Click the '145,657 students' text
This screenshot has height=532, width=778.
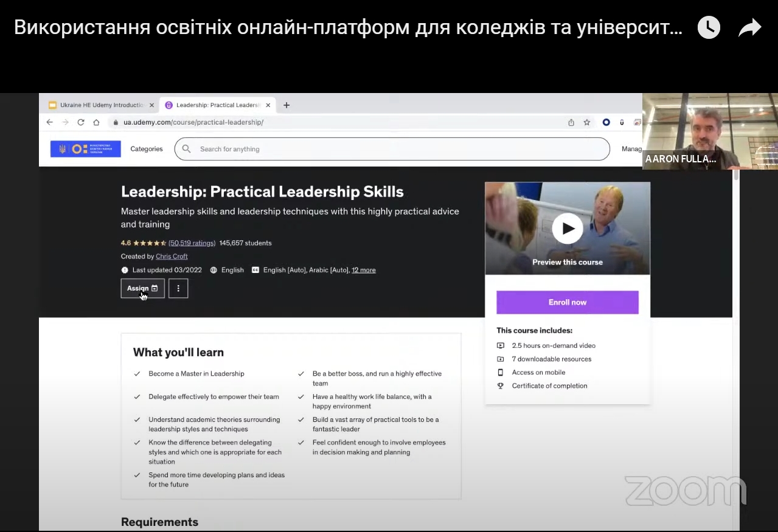tap(246, 243)
